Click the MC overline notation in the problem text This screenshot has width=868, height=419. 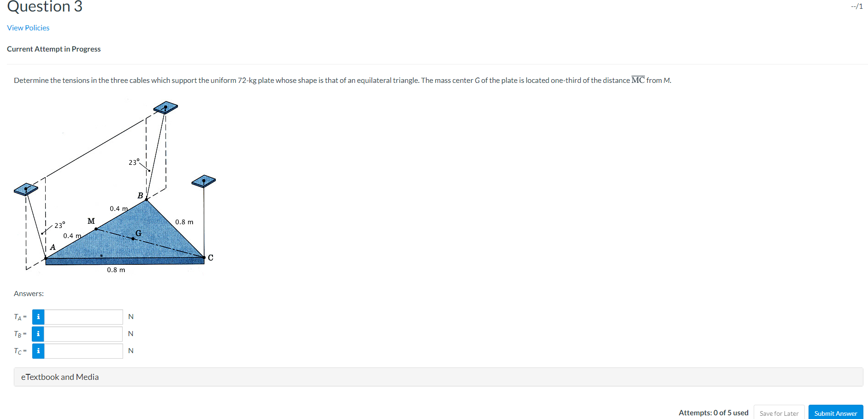point(638,79)
